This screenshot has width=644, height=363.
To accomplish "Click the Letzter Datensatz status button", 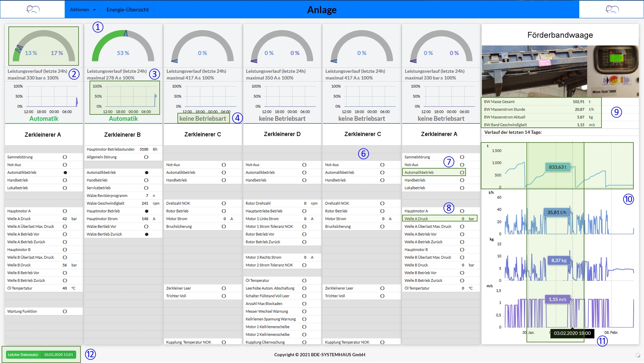I will pos(41,355).
